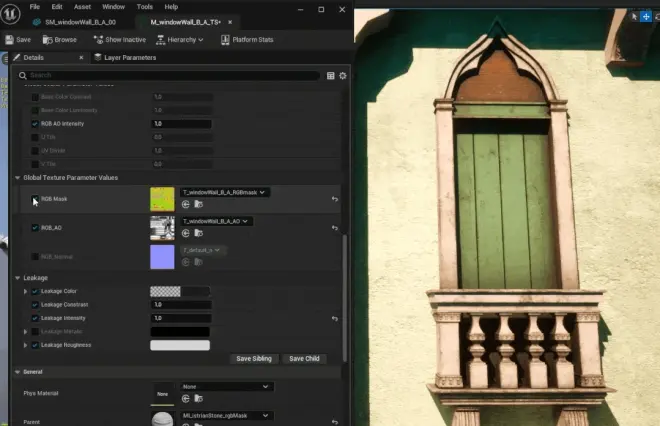Click the RGB AO Intensity value field
The image size is (660, 426).
[181, 124]
